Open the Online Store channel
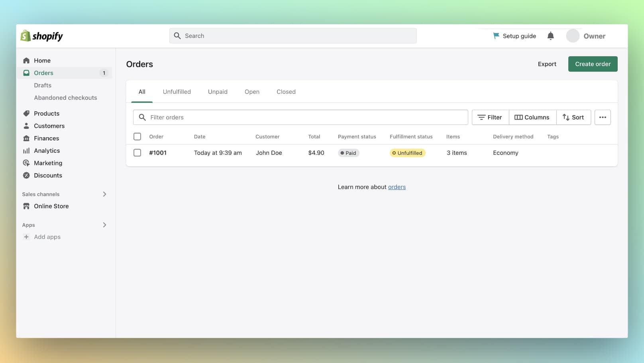The image size is (644, 363). coord(51,206)
